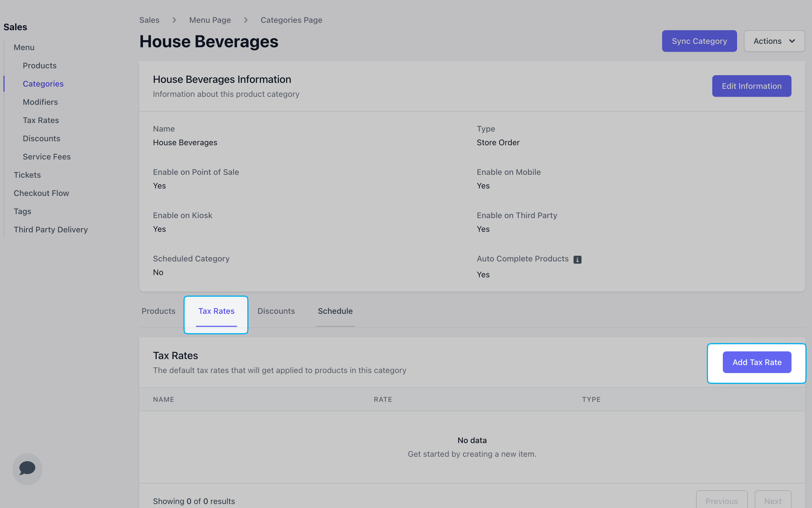The width and height of the screenshot is (812, 508).
Task: Click the Categories Page breadcrumb link
Action: (x=291, y=20)
